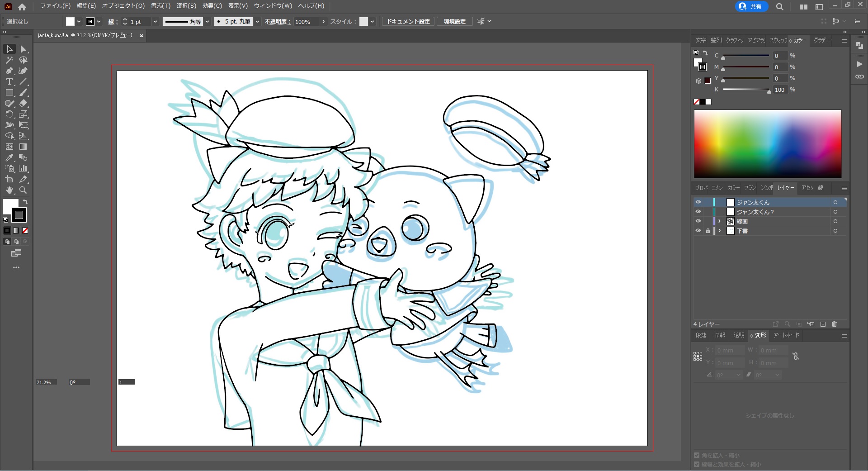Open the 効果(C) menu
The height and width of the screenshot is (471, 868).
[x=212, y=6]
